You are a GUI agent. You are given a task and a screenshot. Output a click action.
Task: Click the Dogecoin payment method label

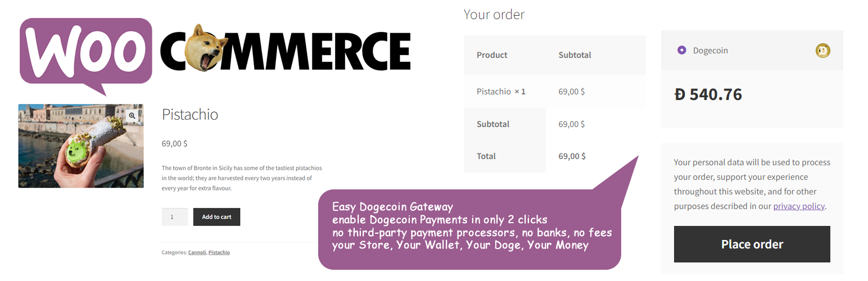[710, 51]
